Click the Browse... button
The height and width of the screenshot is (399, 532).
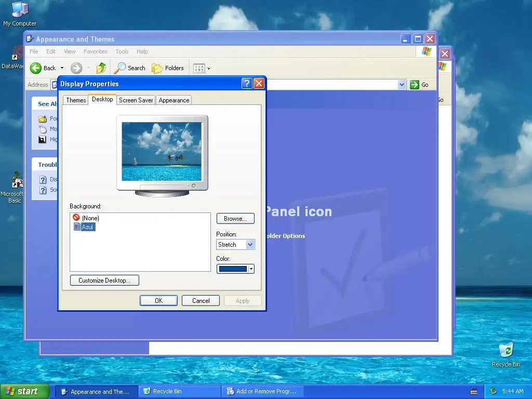tap(235, 219)
